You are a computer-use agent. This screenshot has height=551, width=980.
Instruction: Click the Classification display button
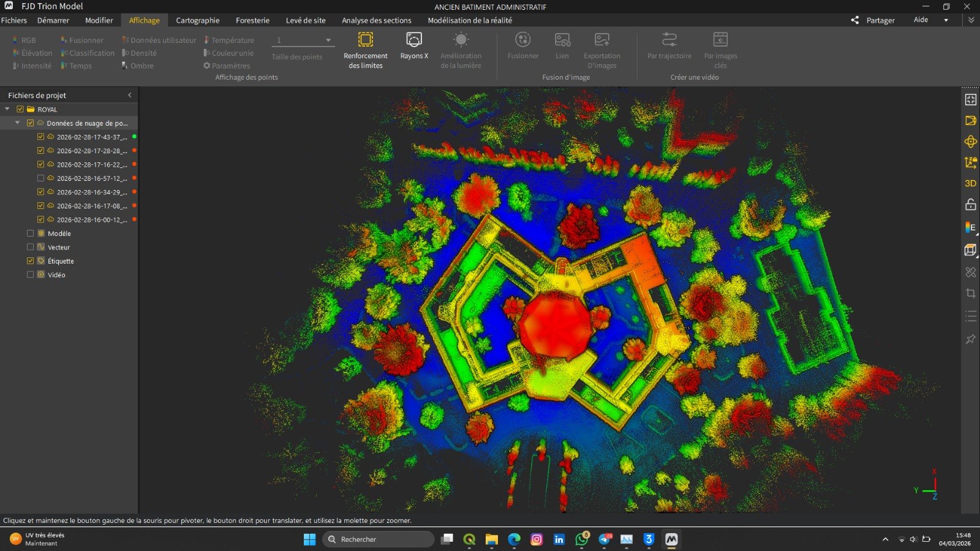pyautogui.click(x=88, y=53)
